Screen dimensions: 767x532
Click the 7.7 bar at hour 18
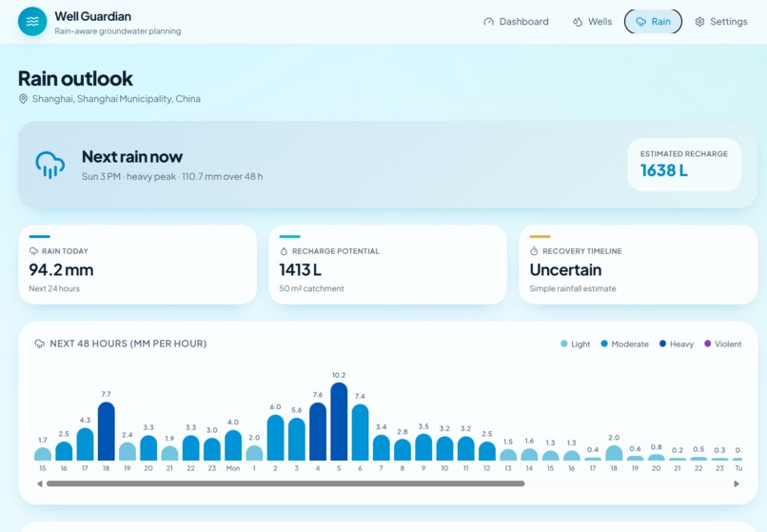coord(107,431)
